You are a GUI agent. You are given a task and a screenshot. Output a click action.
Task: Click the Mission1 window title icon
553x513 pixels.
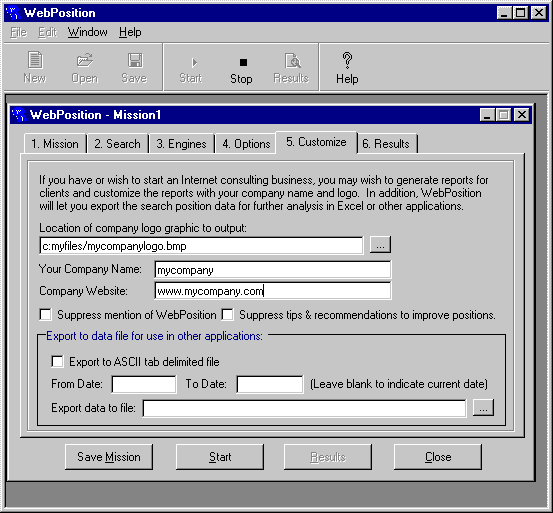[x=18, y=115]
